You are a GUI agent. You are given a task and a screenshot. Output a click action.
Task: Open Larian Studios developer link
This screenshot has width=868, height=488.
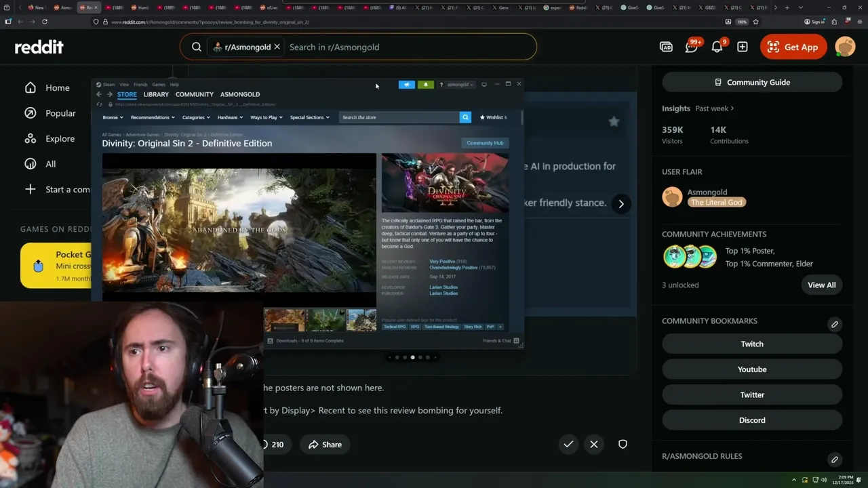click(x=443, y=287)
